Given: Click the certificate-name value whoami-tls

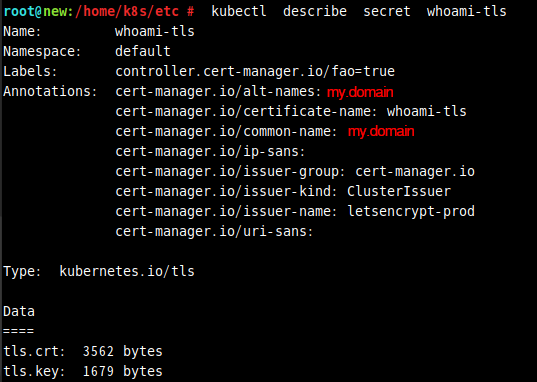Looking at the screenshot, I should tap(427, 111).
